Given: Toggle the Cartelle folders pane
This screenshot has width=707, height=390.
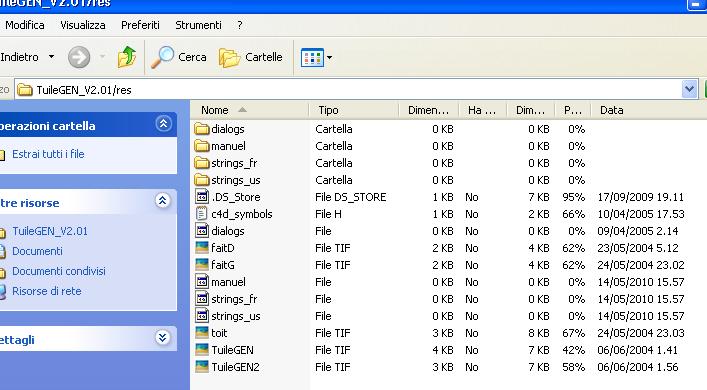Looking at the screenshot, I should [x=251, y=57].
